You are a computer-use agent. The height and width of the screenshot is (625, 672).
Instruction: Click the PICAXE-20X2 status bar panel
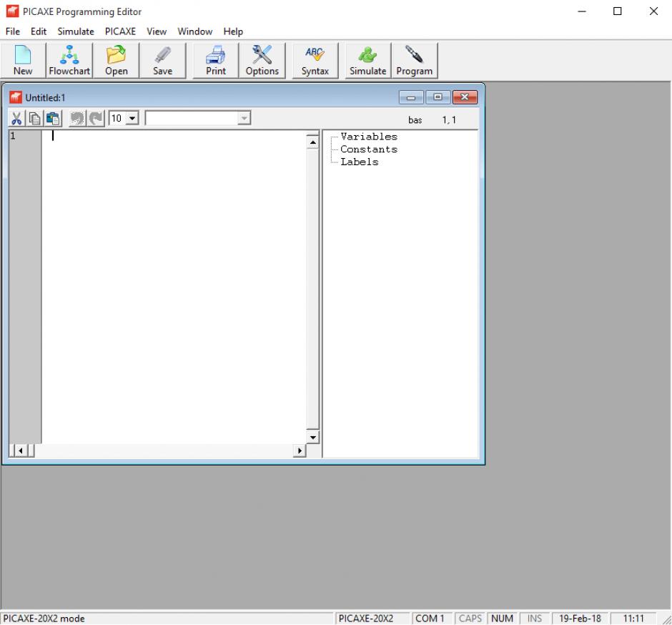pos(372,618)
